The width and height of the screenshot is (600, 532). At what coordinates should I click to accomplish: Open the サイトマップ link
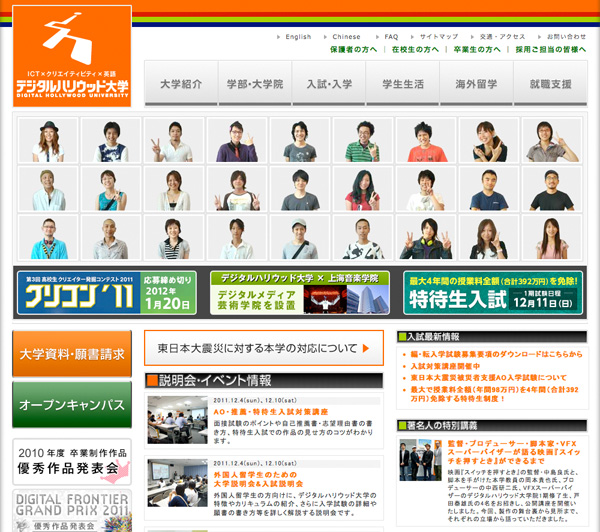[x=438, y=36]
